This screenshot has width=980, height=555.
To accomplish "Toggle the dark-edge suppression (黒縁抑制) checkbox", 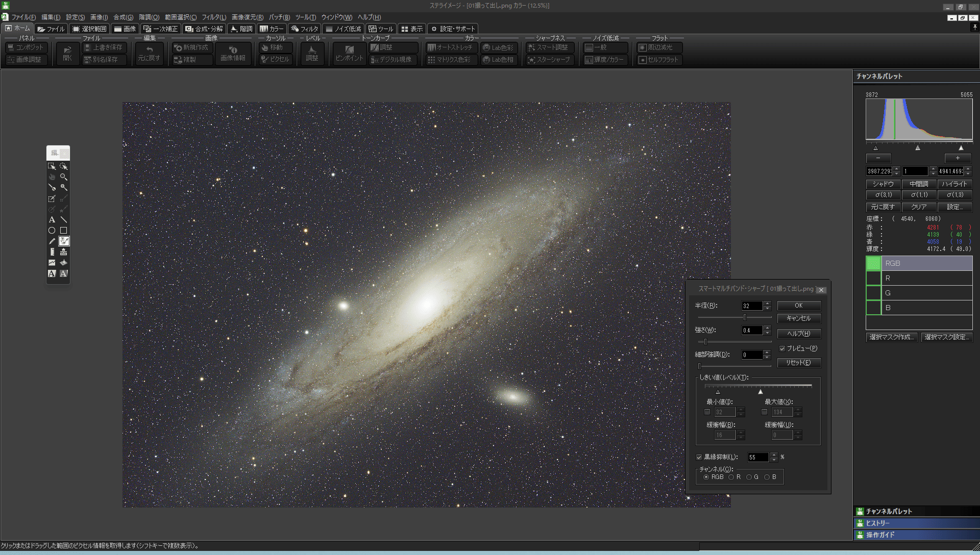I will [699, 457].
